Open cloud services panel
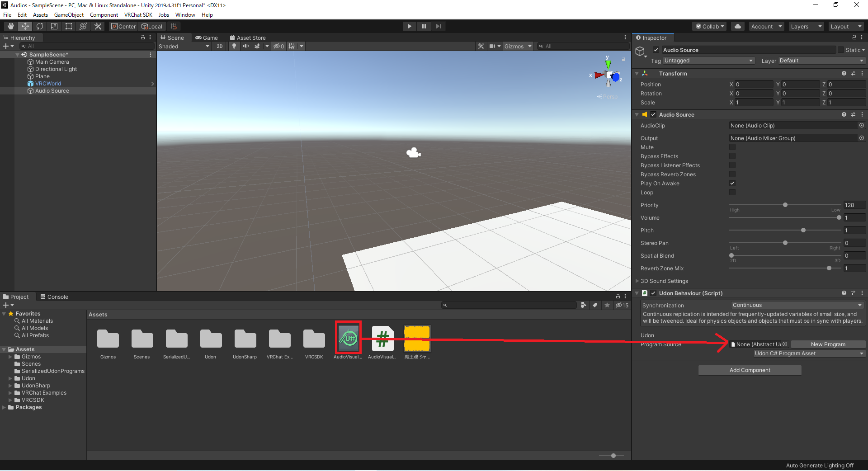The image size is (868, 471). [738, 26]
